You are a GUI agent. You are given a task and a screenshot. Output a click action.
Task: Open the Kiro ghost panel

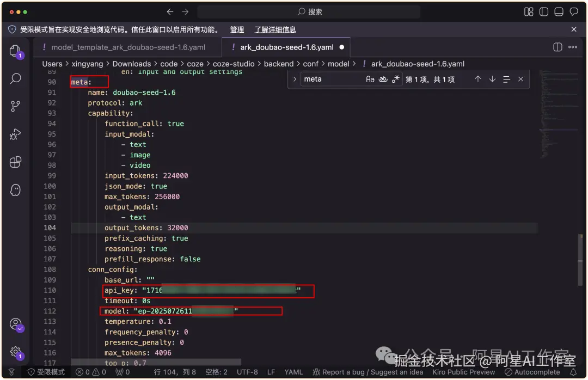[x=15, y=190]
